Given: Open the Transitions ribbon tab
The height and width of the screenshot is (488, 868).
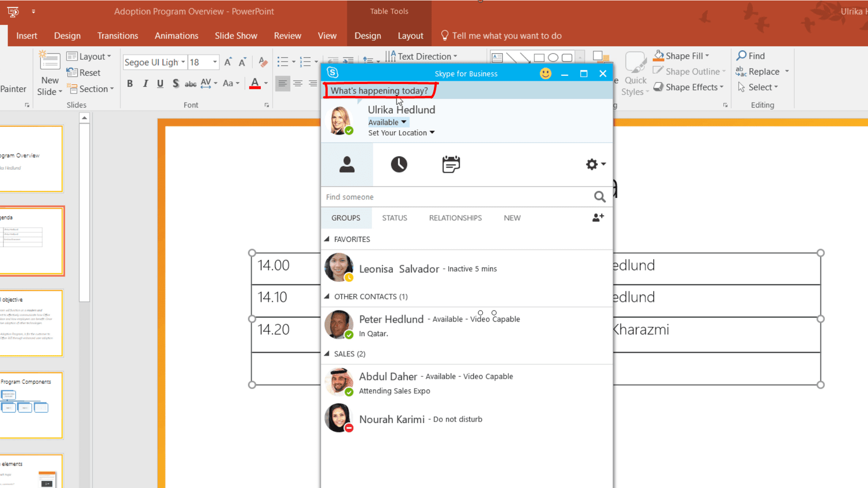Looking at the screenshot, I should click(x=117, y=36).
